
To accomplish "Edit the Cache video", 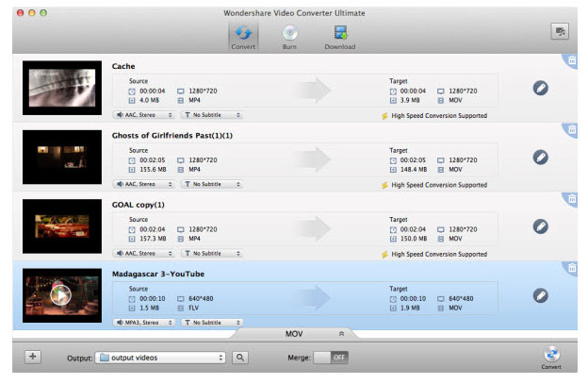I will point(540,88).
